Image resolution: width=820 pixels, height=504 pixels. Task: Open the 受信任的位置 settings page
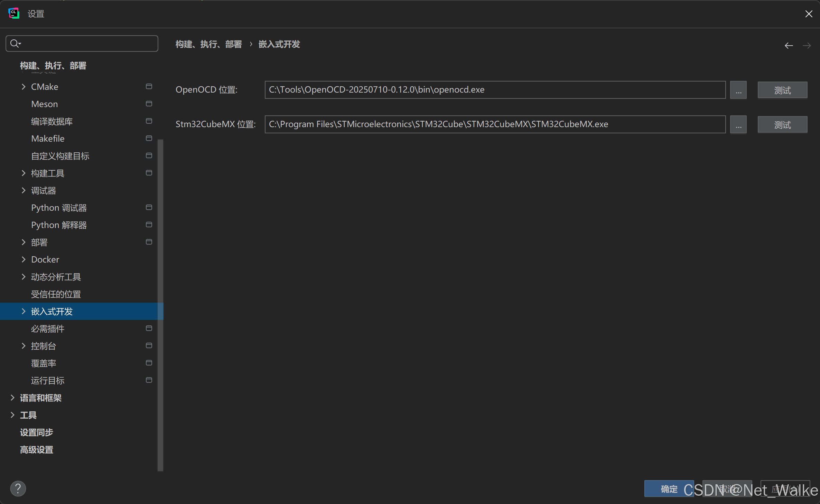tap(56, 294)
